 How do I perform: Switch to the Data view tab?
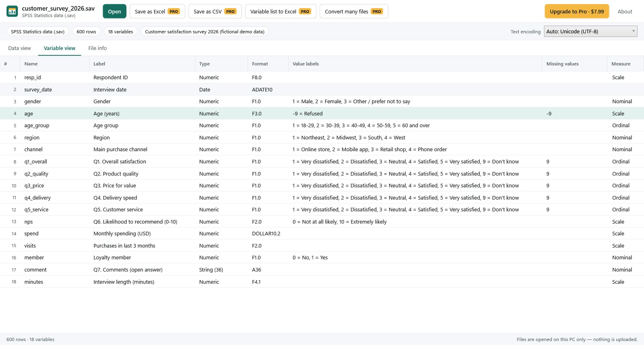point(20,48)
